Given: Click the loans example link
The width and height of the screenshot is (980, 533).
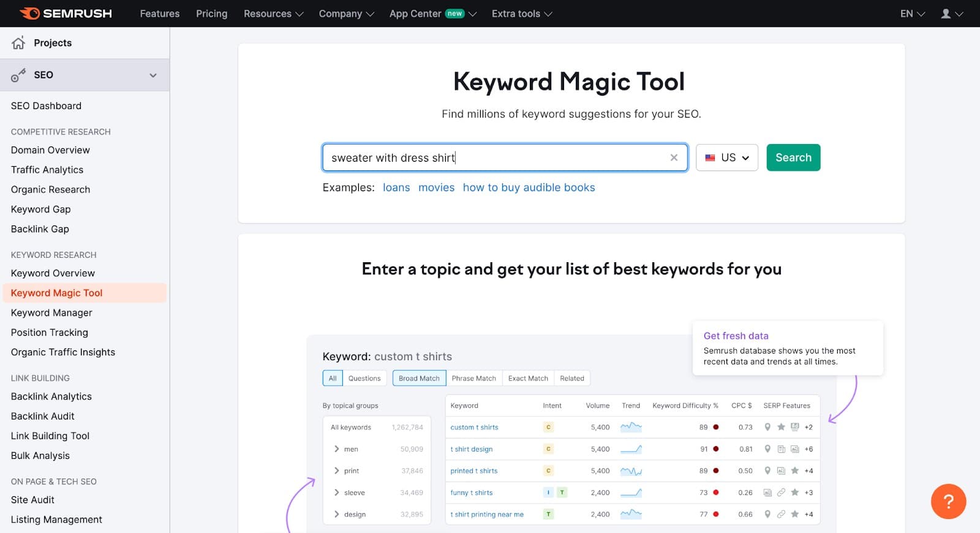Looking at the screenshot, I should (x=396, y=187).
